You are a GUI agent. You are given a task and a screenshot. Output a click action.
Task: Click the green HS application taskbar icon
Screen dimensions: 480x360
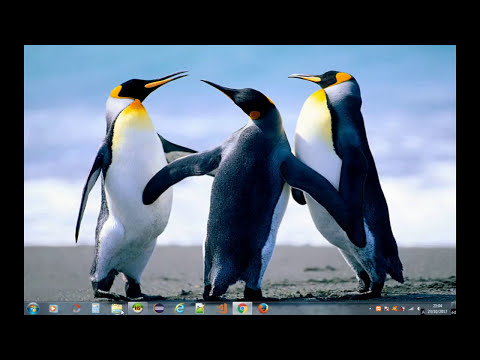[137, 308]
